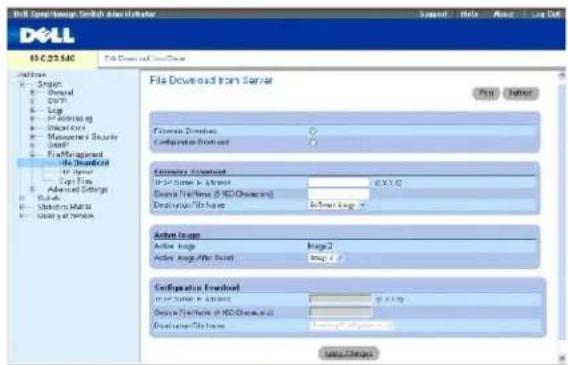568x365 pixels.
Task: Open Firmware Destination File Name dropdown
Action: 337,205
